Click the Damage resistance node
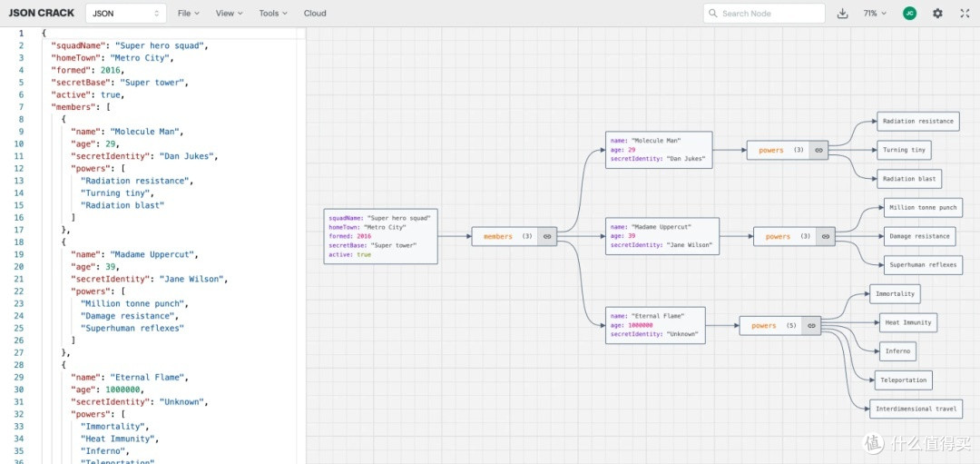 [920, 236]
